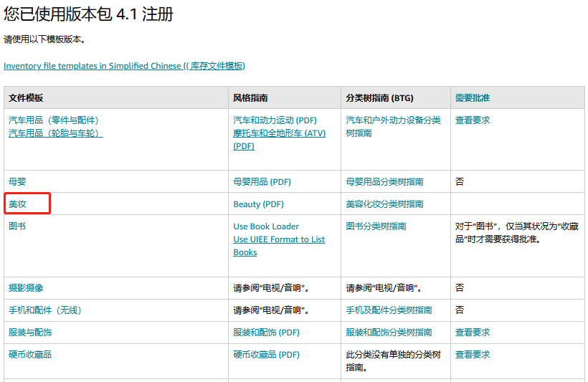Open the Beauty (PDF) style guide

coord(258,204)
